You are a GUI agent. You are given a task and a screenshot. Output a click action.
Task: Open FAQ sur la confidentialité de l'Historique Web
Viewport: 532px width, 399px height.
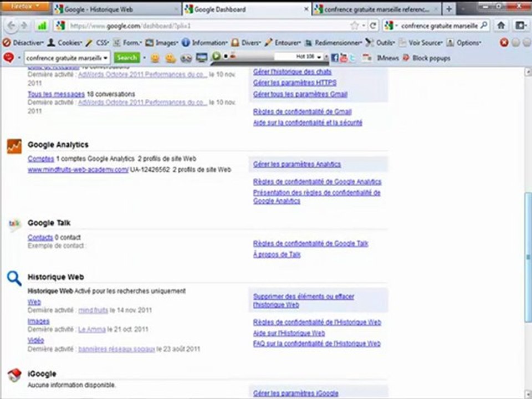click(x=317, y=344)
